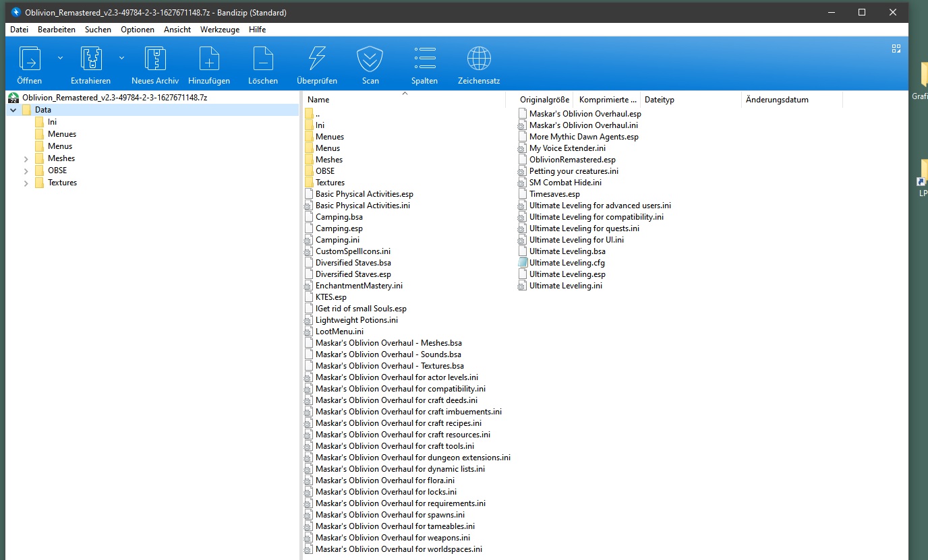The width and height of the screenshot is (928, 560).
Task: Open the Werkzeuge menu
Action: [220, 30]
